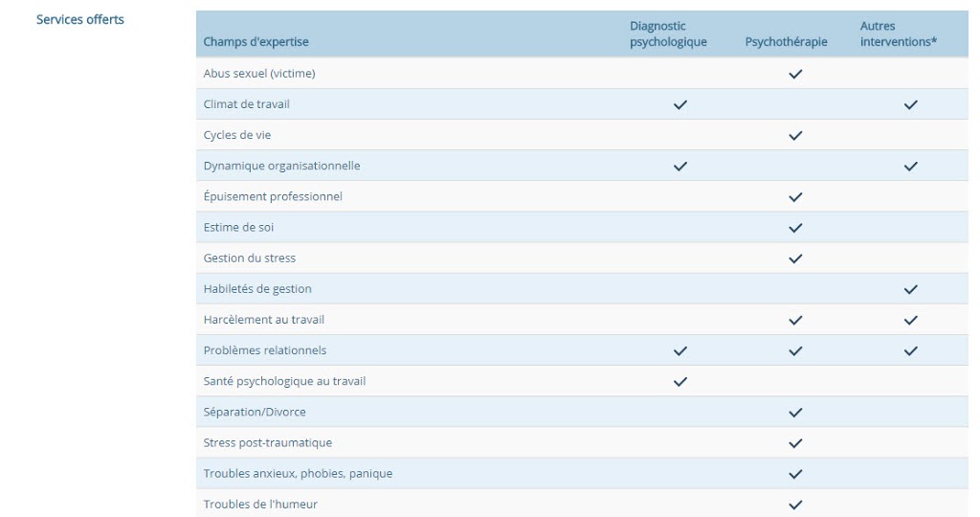Viewport: 980px width, 517px height.
Task: Select the Psychothérapie checkmark in Cycles de vie row
Action: [795, 135]
